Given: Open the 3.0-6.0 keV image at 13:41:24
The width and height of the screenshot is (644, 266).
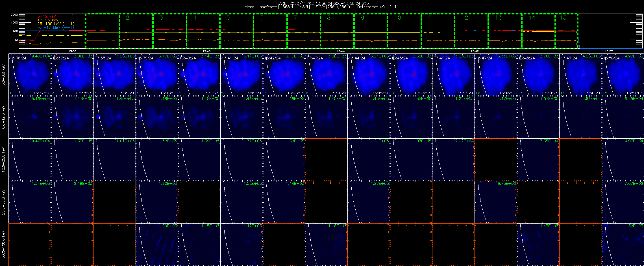Looking at the screenshot, I should click(x=242, y=75).
